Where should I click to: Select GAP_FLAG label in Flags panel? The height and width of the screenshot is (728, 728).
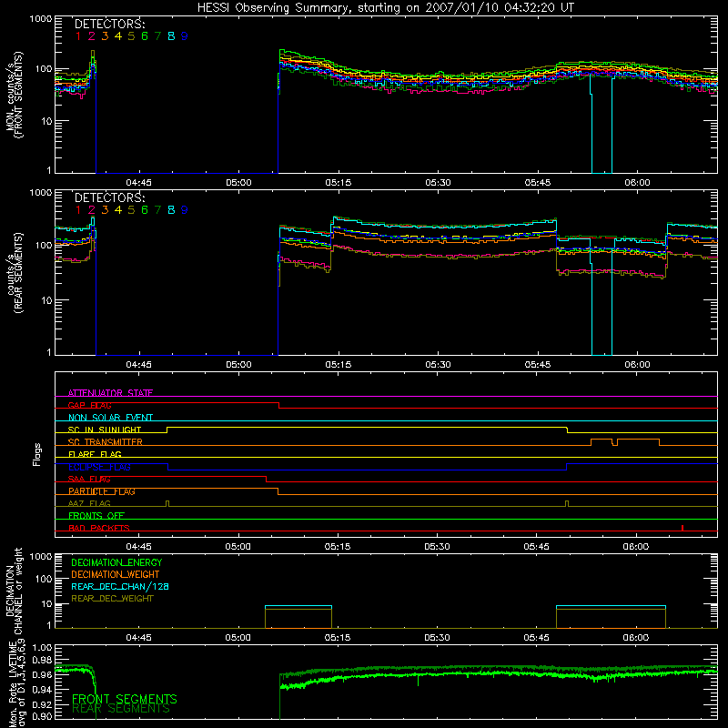click(x=89, y=405)
